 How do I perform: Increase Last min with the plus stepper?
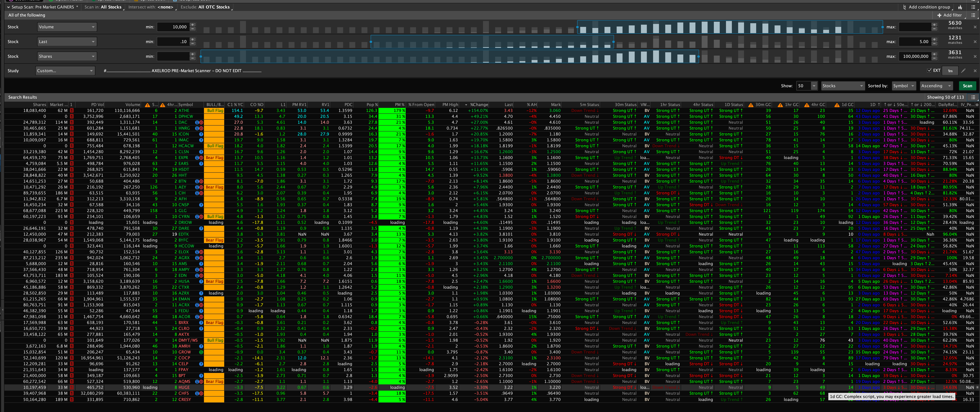point(193,40)
